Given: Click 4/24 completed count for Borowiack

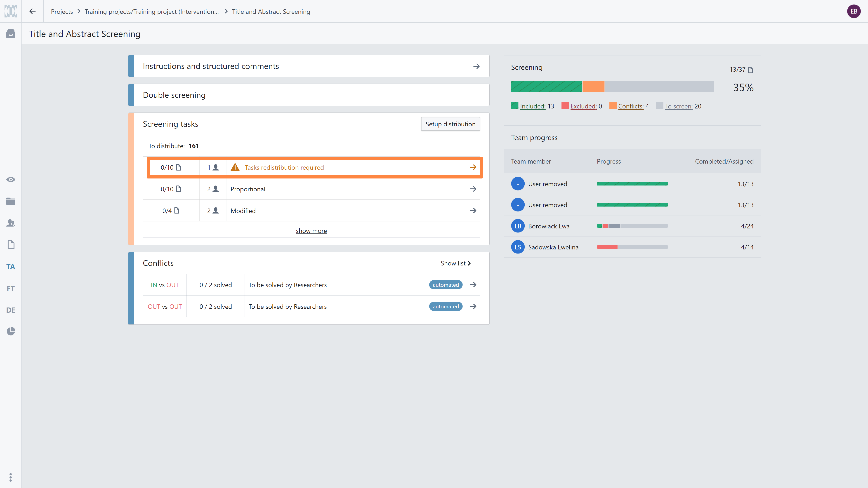Looking at the screenshot, I should coord(747,226).
